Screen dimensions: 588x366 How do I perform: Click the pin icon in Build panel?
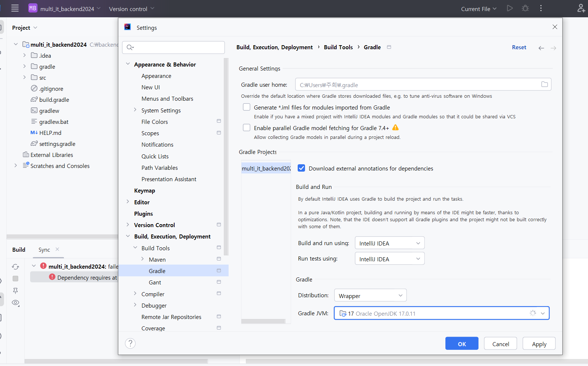coord(15,291)
